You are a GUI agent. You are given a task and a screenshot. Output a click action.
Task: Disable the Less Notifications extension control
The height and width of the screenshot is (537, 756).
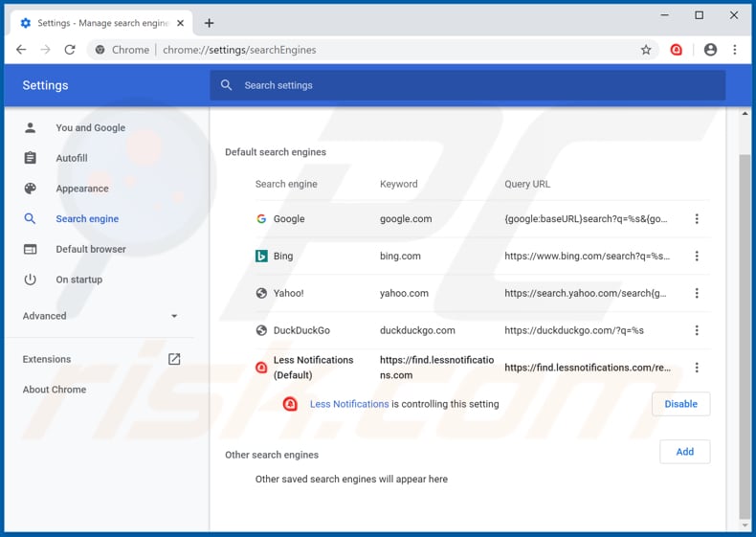[680, 404]
